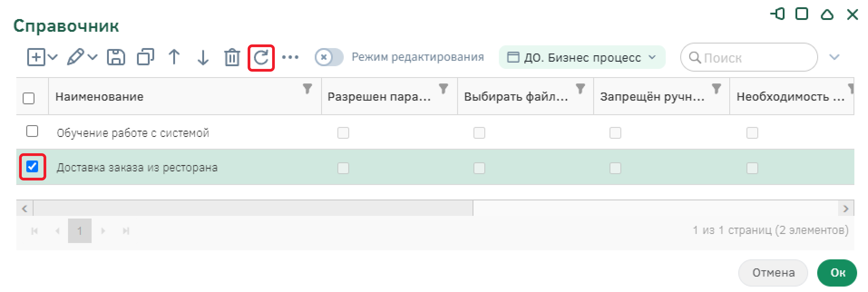Image resolution: width=868 pixels, height=292 pixels.
Task: Tick the select-all header checkbox
Action: (x=29, y=98)
